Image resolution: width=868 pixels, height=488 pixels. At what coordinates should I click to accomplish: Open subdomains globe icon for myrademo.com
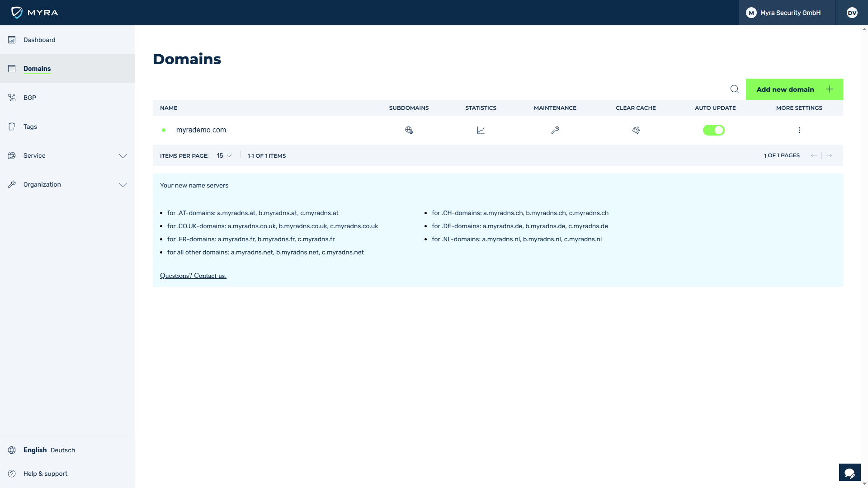click(409, 130)
